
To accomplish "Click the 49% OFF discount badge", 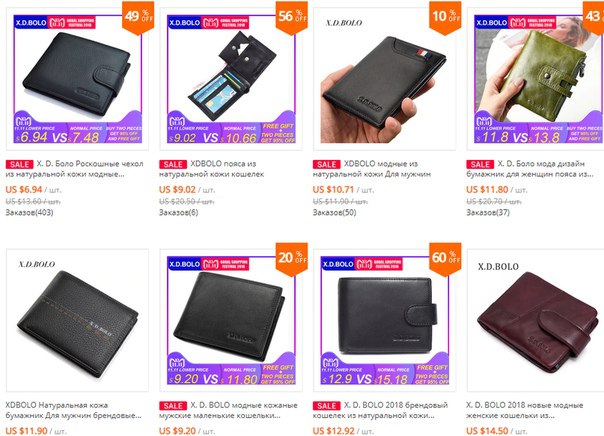I will (x=138, y=17).
